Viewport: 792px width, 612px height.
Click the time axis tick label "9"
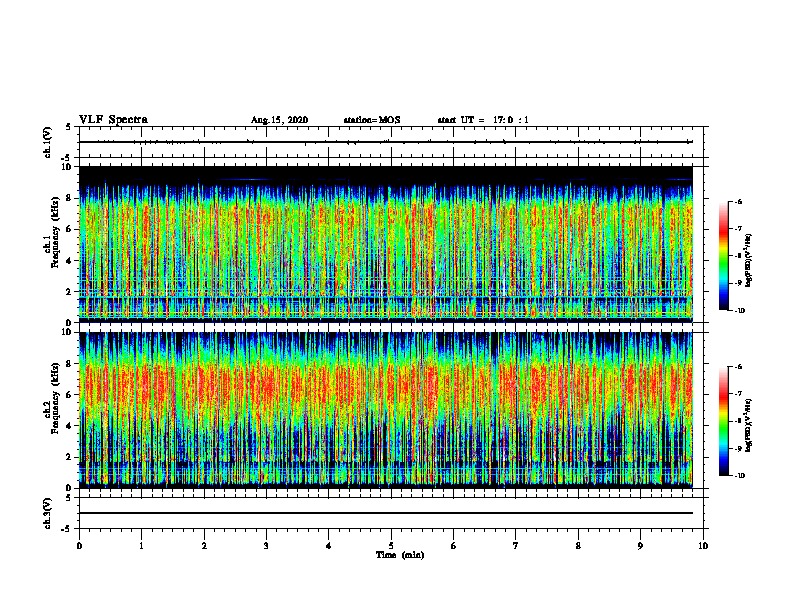(x=640, y=546)
